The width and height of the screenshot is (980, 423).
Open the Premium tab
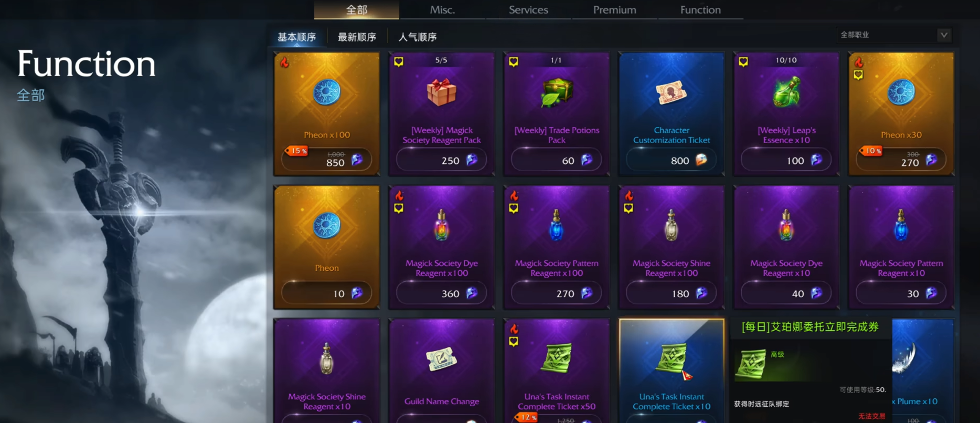(614, 9)
